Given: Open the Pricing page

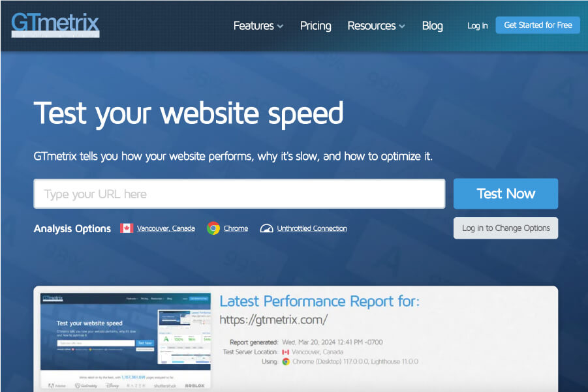Looking at the screenshot, I should click(x=315, y=25).
